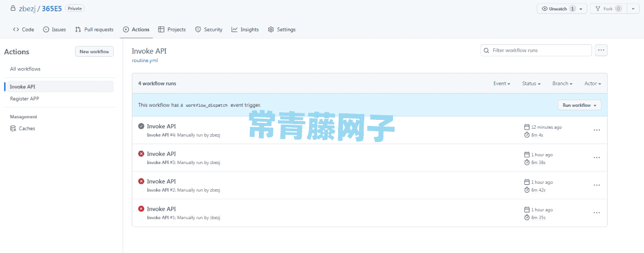The height and width of the screenshot is (253, 644).
Task: Click the Unwatch button
Action: tap(562, 8)
